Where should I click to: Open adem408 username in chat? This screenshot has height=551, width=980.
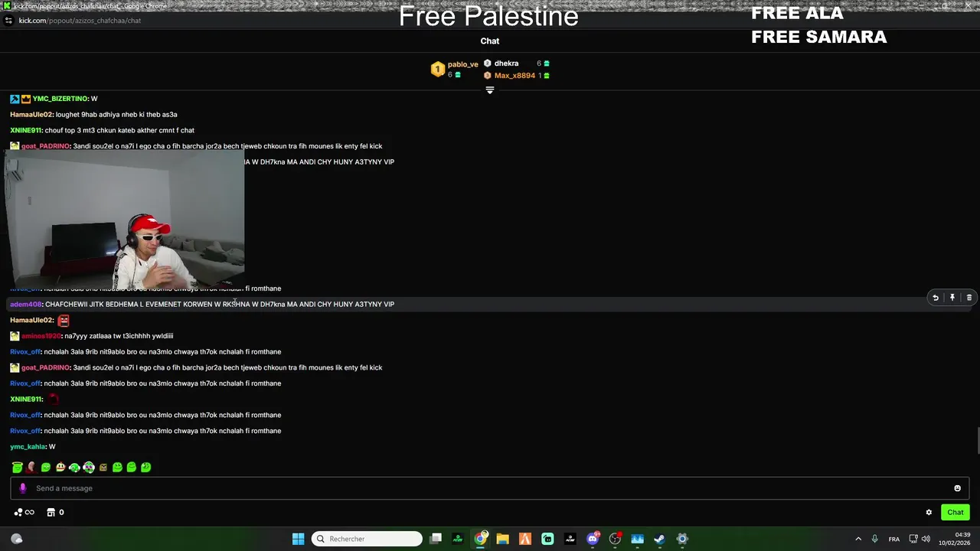click(x=25, y=305)
